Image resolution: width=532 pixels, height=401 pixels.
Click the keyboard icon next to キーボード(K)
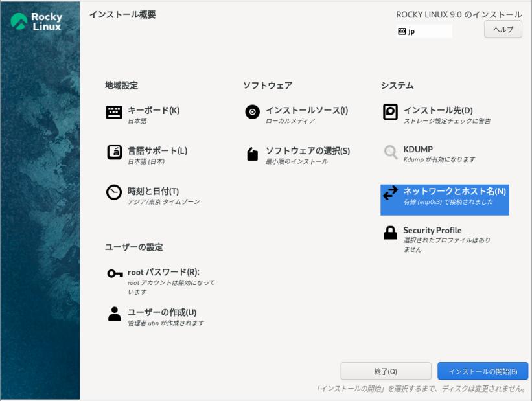114,112
